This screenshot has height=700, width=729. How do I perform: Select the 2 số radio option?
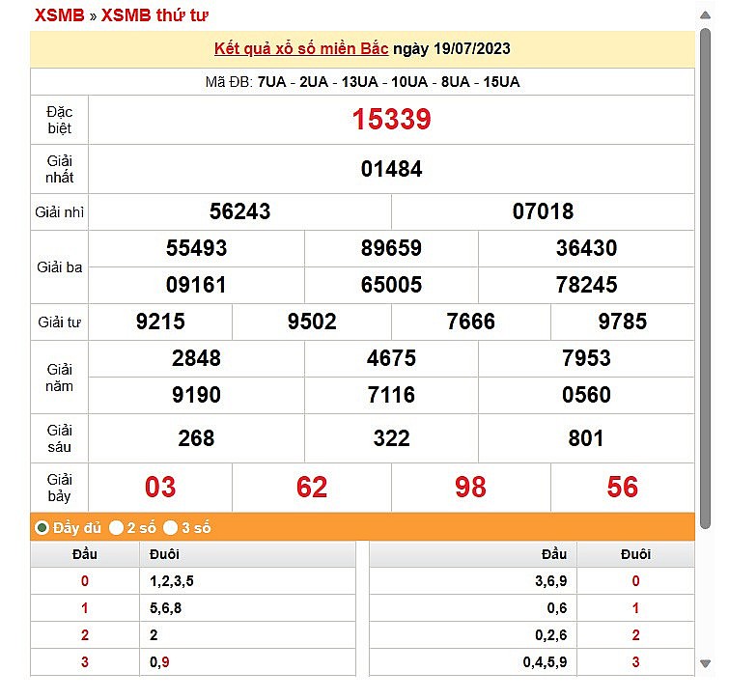point(117,527)
